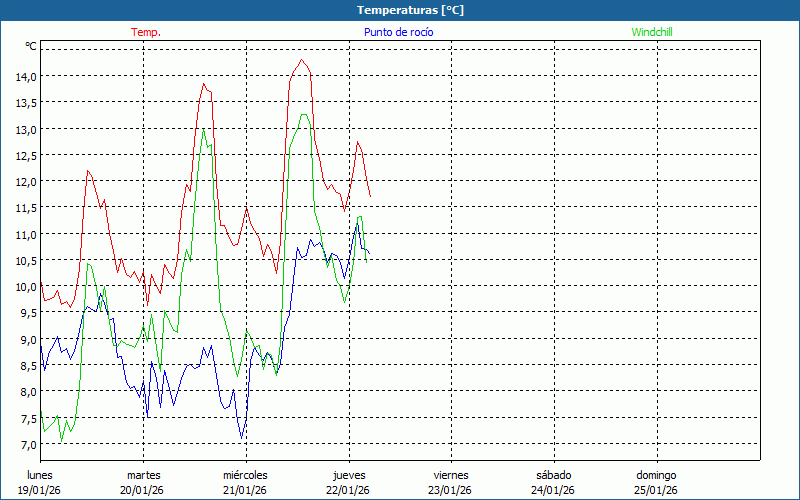Select the red Temp. legend label
This screenshot has height=500, width=800.
pos(146,32)
